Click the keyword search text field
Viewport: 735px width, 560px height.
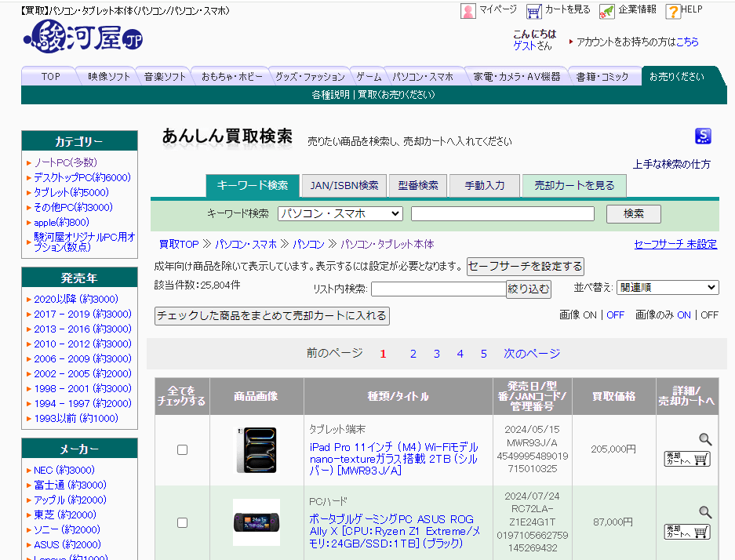(x=502, y=213)
